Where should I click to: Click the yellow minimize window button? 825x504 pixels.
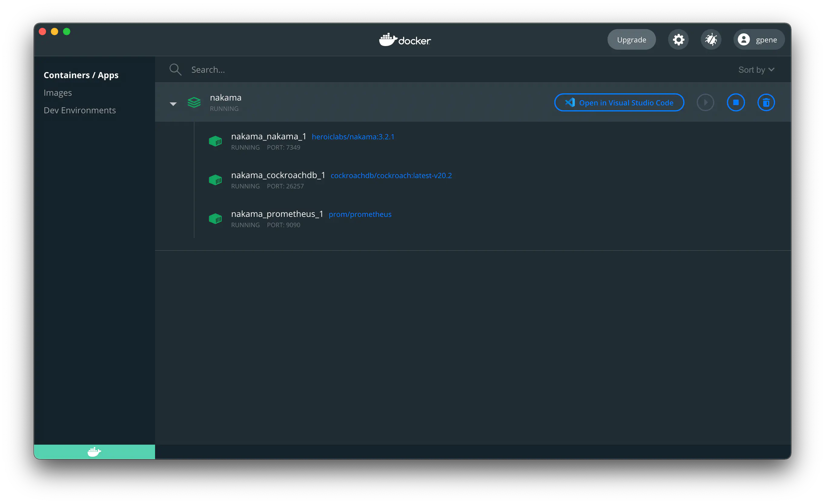point(55,31)
